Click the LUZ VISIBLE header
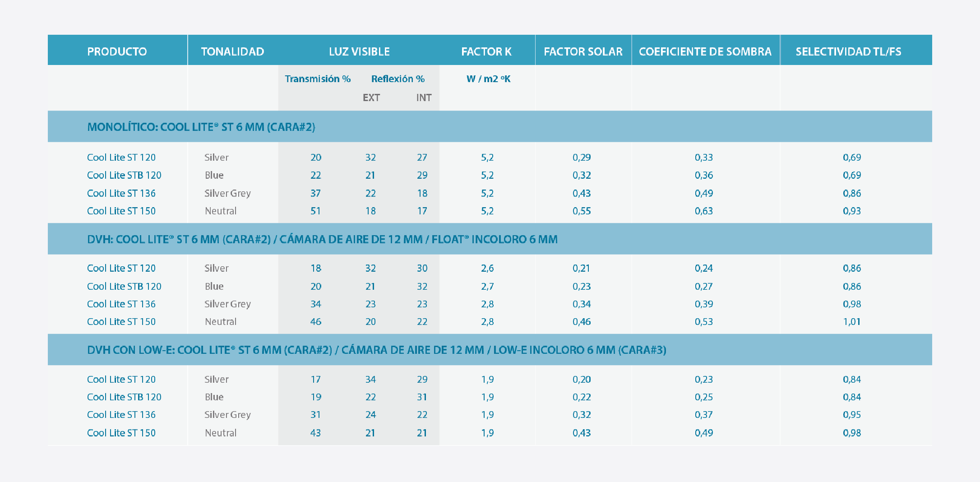This screenshot has width=980, height=482. pyautogui.click(x=359, y=51)
